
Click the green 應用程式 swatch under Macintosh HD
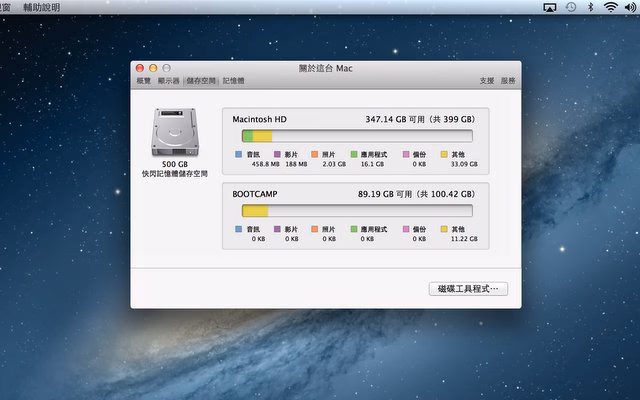click(x=354, y=154)
